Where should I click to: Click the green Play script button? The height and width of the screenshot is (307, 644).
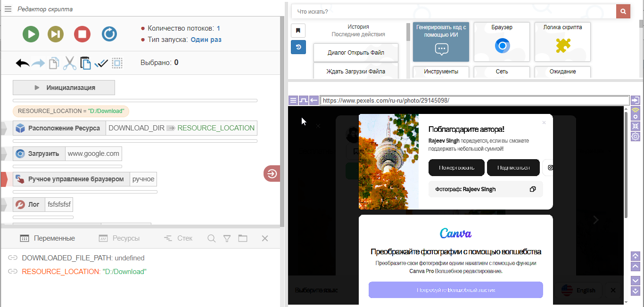point(31,34)
